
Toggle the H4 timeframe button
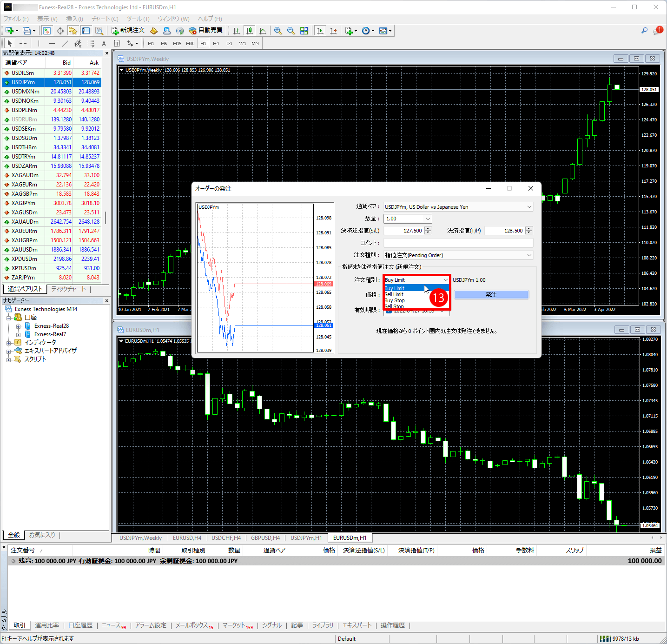click(x=216, y=43)
